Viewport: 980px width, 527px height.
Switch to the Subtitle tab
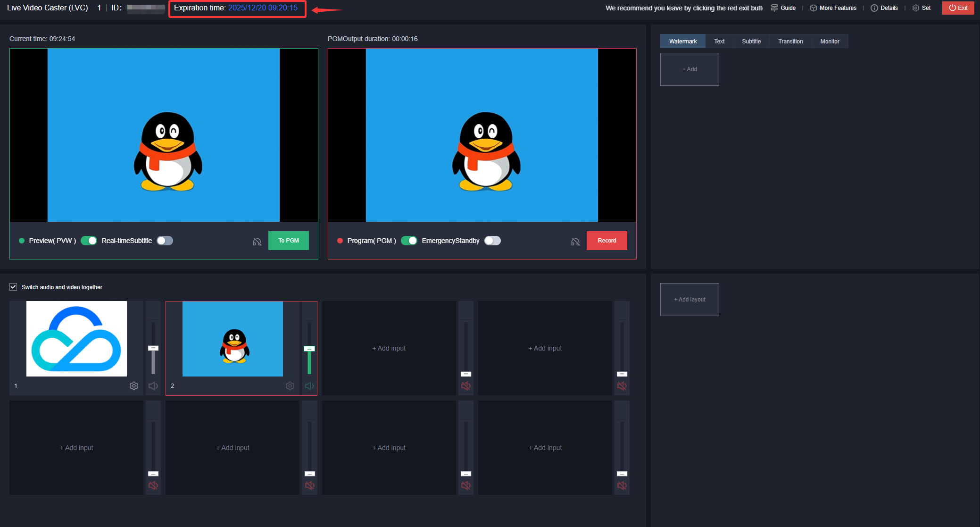click(x=751, y=42)
